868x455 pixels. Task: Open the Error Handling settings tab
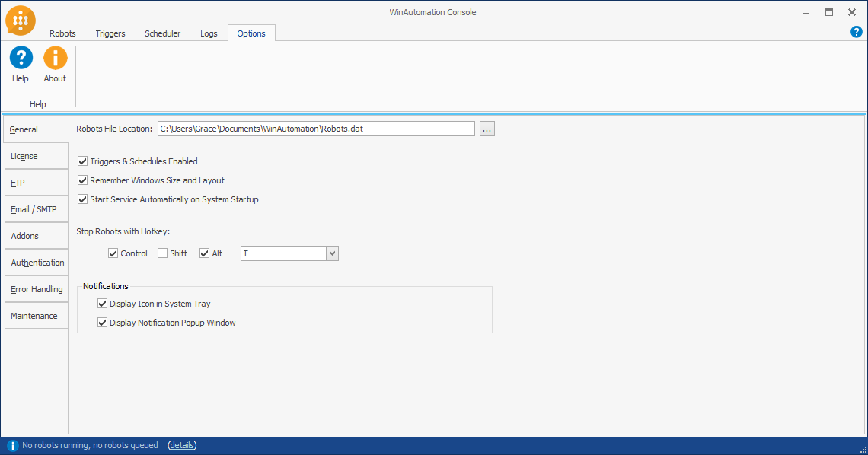pyautogui.click(x=36, y=288)
